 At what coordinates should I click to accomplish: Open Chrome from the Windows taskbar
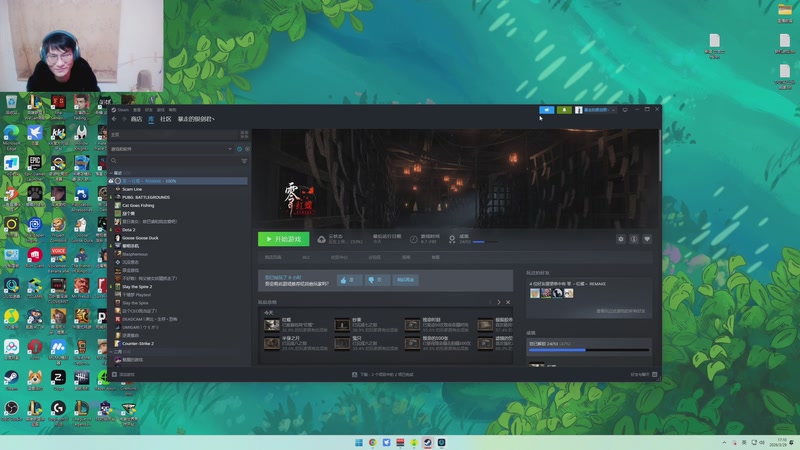coord(372,442)
